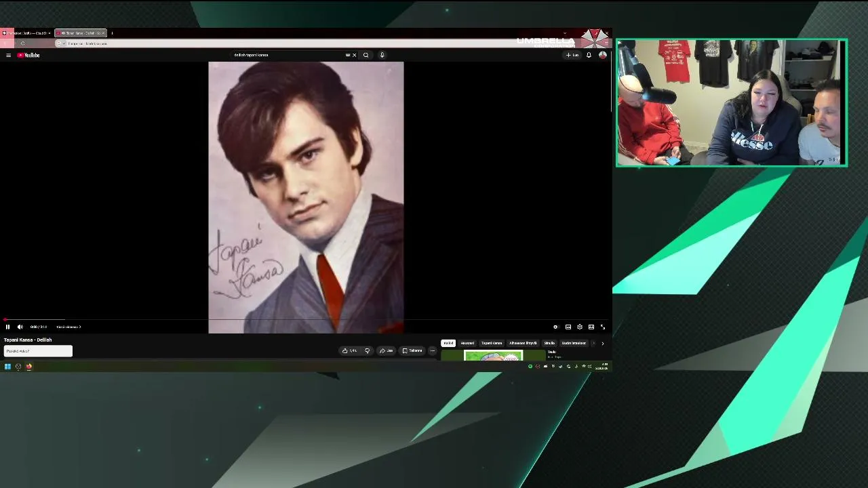Select the Sinulle filter chip
Screen dimensions: 868x488
point(549,343)
